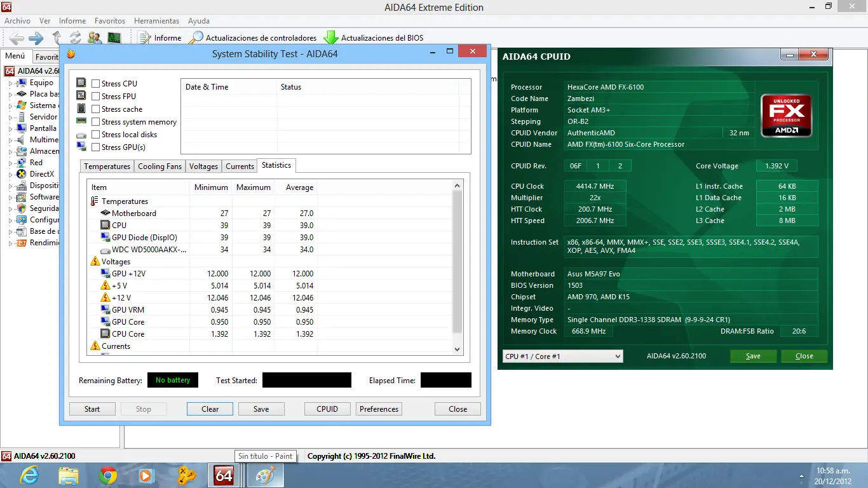The image size is (868, 488).
Task: Enable the Stress CPU checkbox
Action: click(95, 84)
